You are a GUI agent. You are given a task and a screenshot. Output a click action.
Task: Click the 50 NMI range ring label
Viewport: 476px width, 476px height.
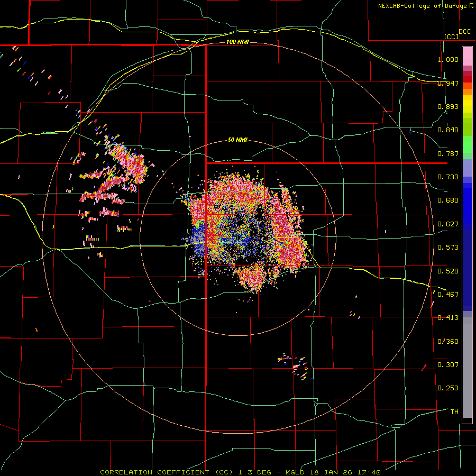pyautogui.click(x=237, y=140)
